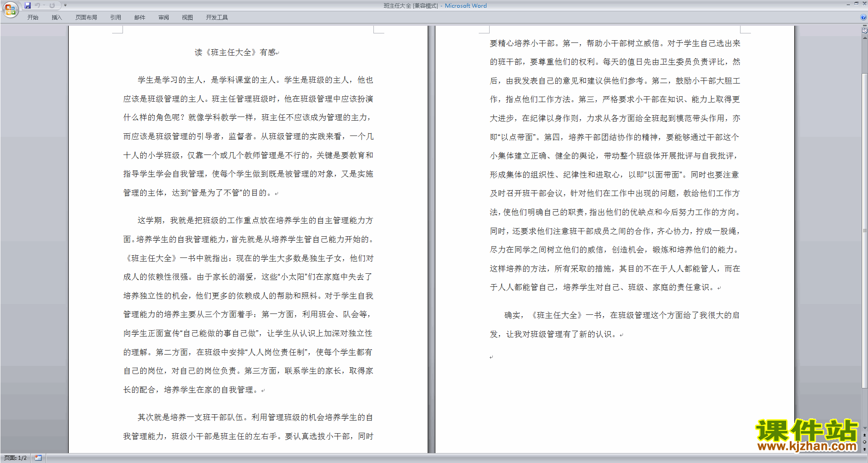Close the Word window

[x=864, y=4]
